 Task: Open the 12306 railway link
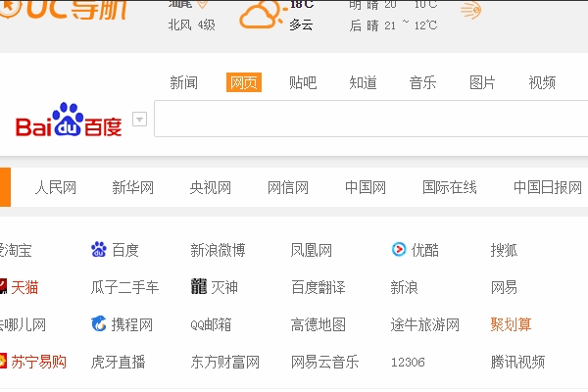tap(408, 362)
